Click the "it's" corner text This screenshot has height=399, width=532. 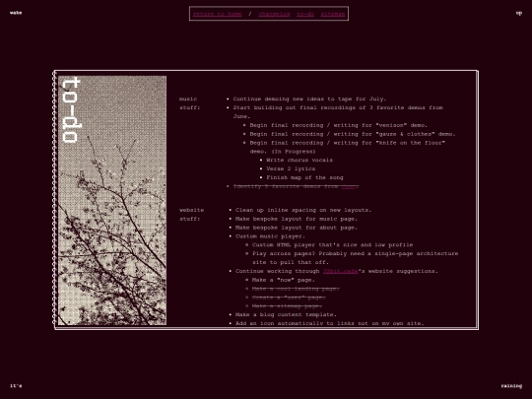(x=16, y=386)
